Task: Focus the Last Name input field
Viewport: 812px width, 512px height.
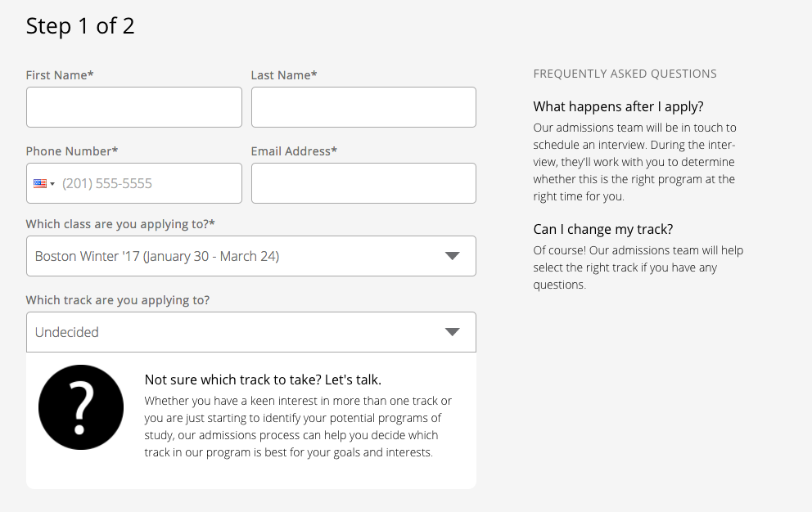Action: 363,107
